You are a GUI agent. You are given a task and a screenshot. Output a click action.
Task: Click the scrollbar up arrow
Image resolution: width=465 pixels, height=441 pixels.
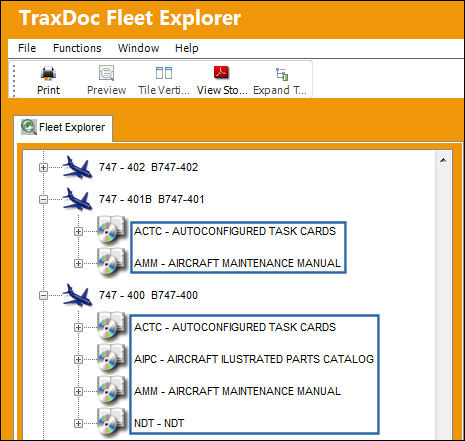pyautogui.click(x=443, y=160)
